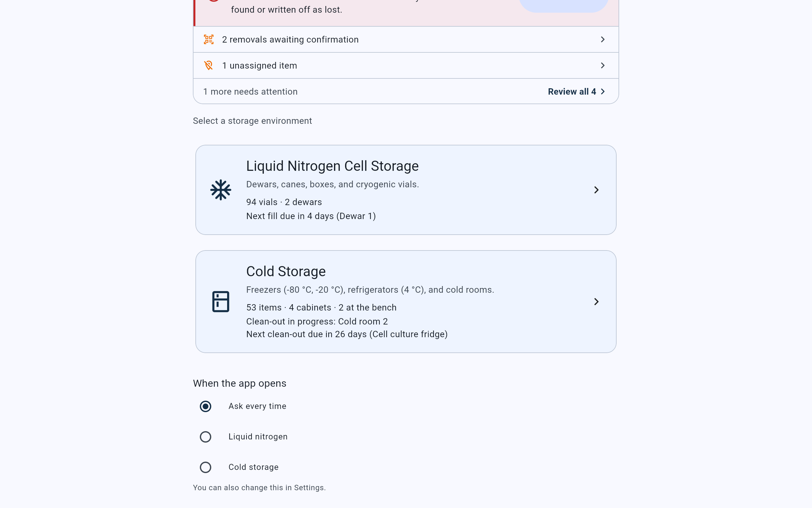
Task: Click Clean-out in progress: Cold room 2
Action: click(317, 322)
